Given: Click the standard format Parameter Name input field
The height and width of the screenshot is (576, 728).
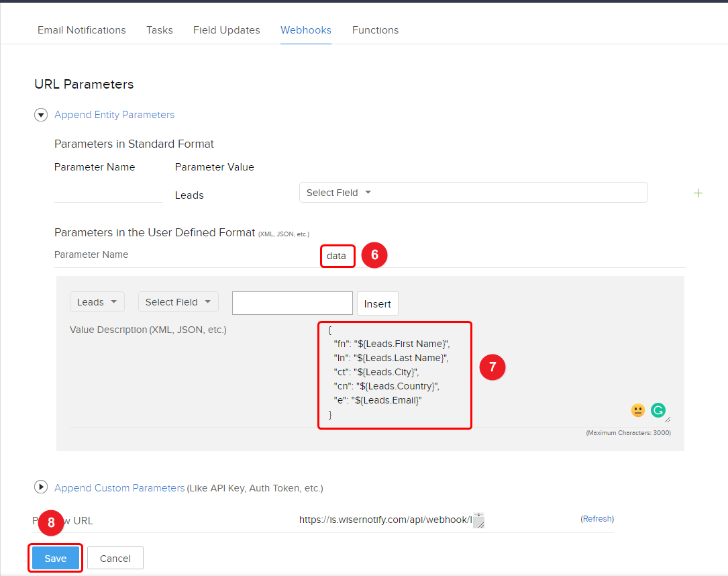Looking at the screenshot, I should point(108,194).
